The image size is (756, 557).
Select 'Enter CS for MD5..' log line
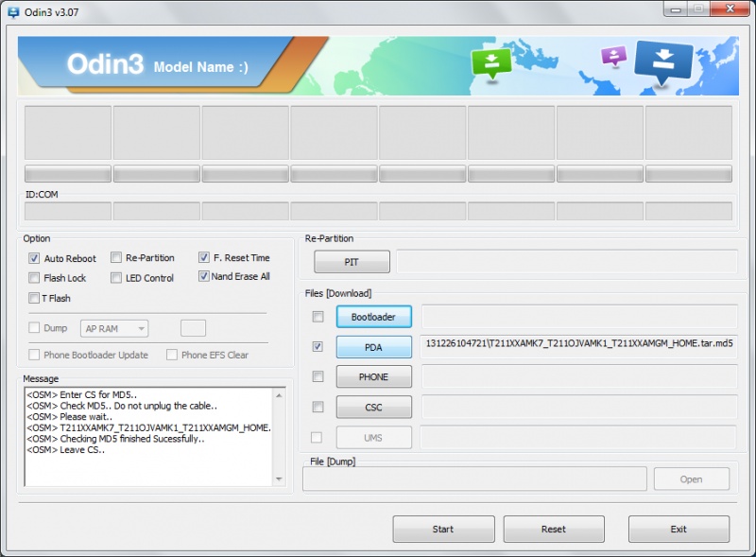(82, 395)
